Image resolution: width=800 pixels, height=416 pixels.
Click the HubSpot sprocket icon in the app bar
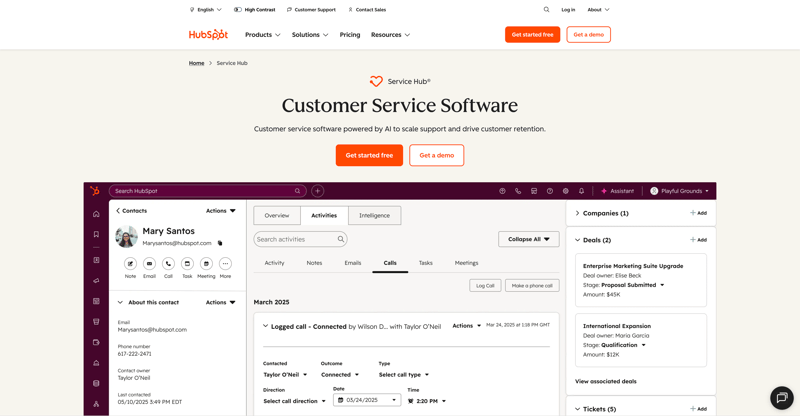tap(95, 191)
